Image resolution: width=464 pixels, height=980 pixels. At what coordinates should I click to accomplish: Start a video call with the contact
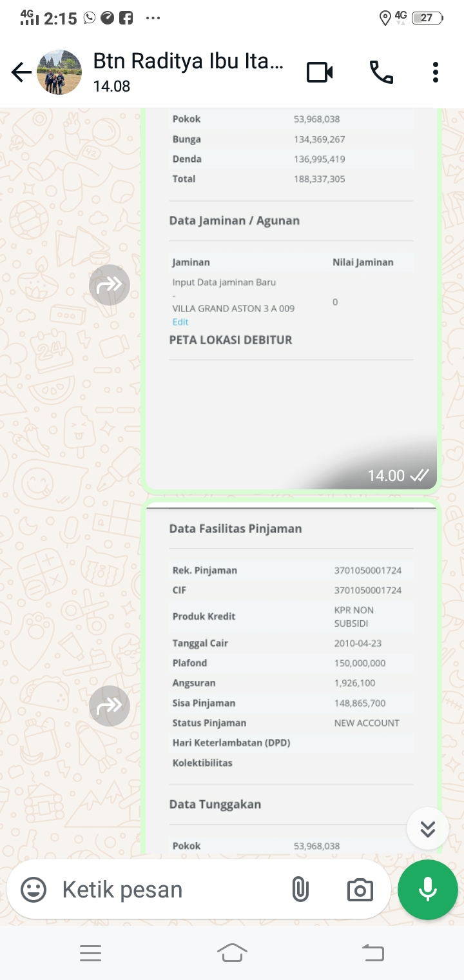(320, 73)
